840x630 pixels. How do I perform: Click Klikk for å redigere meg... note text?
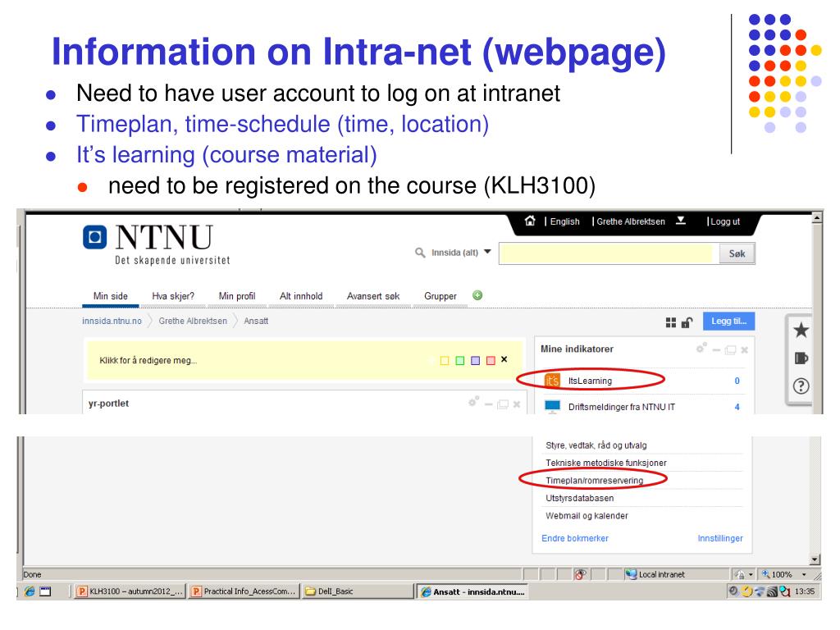[x=148, y=361]
